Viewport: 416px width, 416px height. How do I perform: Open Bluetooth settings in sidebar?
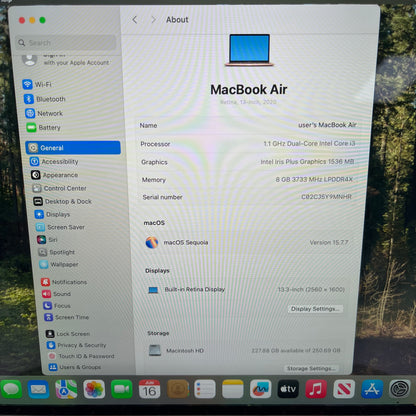click(x=45, y=99)
